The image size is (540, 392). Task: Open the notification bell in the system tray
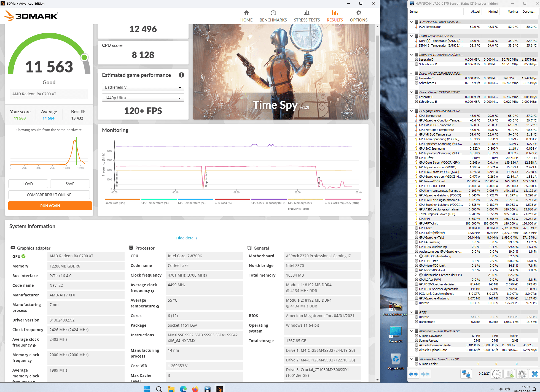click(534, 389)
